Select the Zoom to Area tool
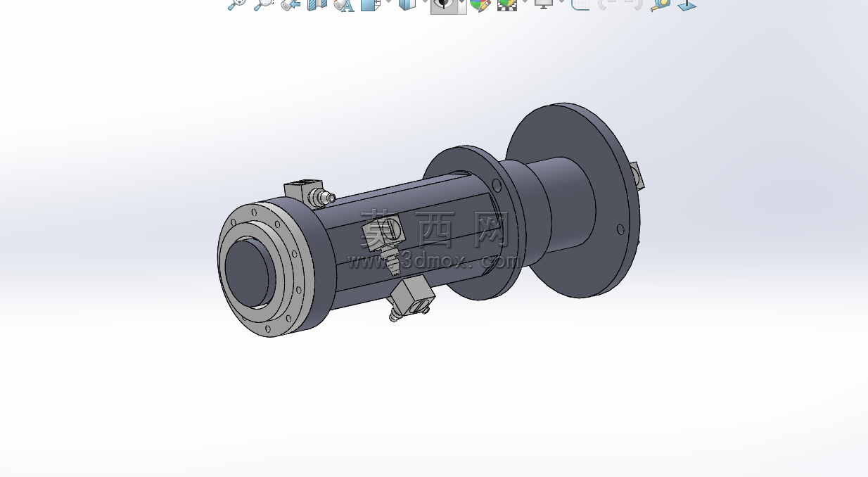Screen dimensions: 868x477 (262, 4)
